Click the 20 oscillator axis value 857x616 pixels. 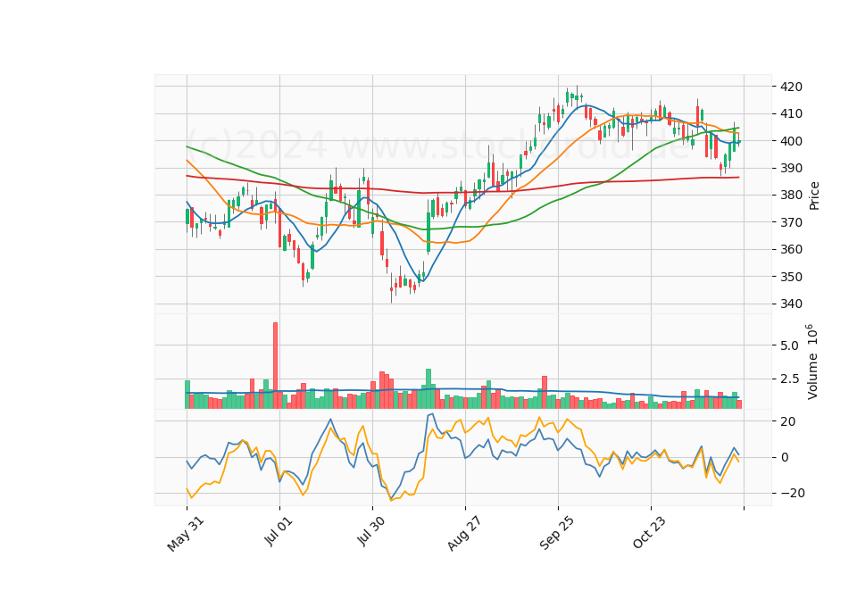[x=788, y=421]
